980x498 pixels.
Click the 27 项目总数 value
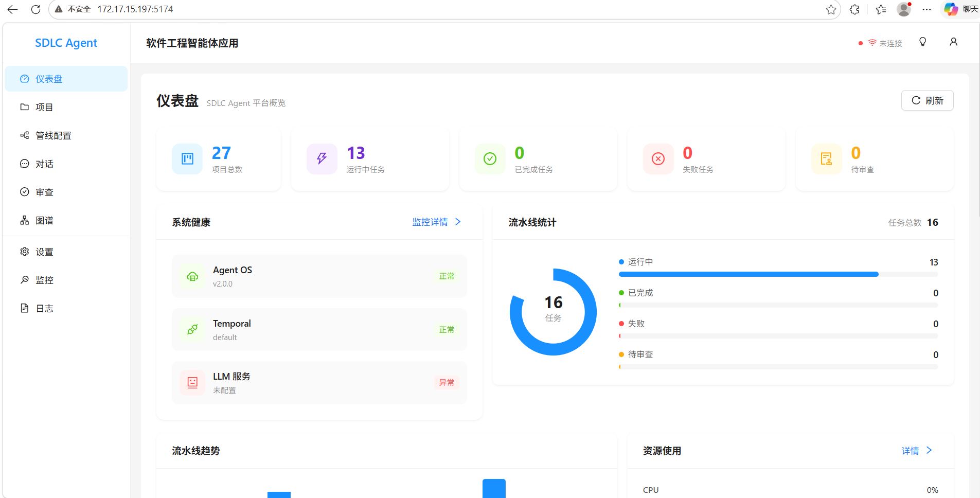[x=221, y=153]
